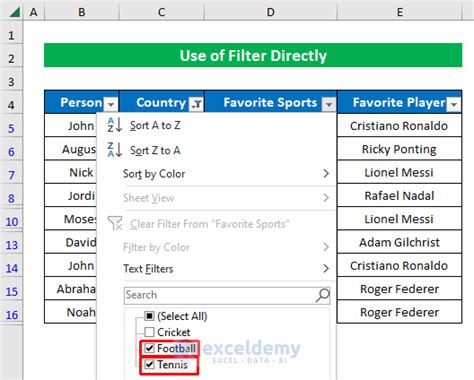474x380 pixels.
Task: Click the "Jordi" cell
Action: point(71,195)
